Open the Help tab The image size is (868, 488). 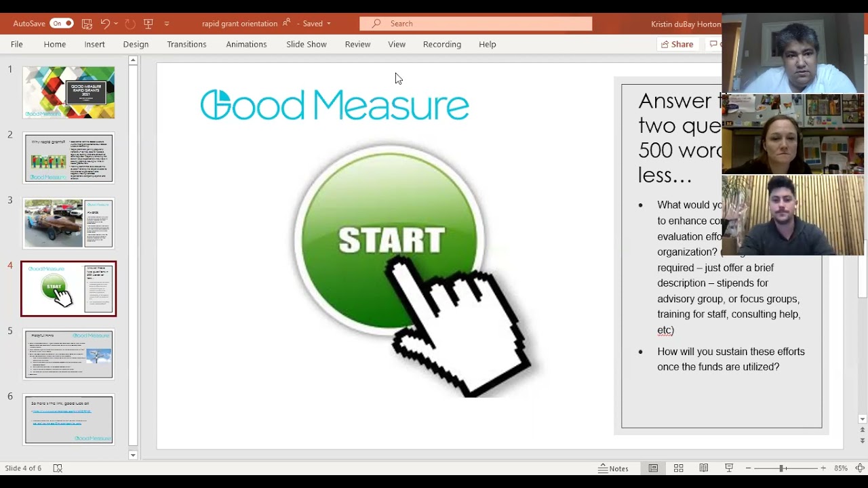[x=488, y=44]
